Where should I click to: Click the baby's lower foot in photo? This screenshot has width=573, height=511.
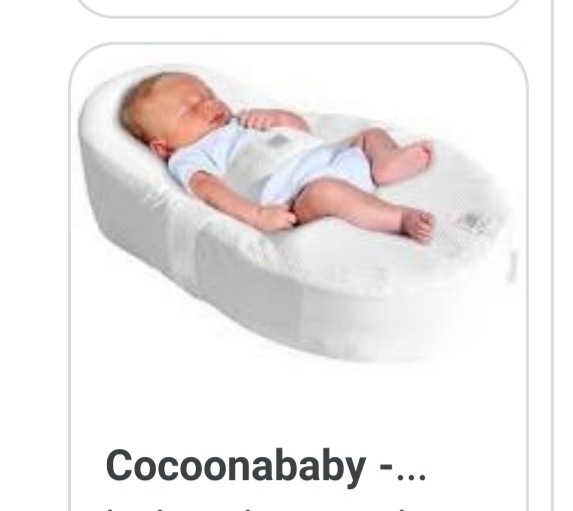tap(417, 224)
